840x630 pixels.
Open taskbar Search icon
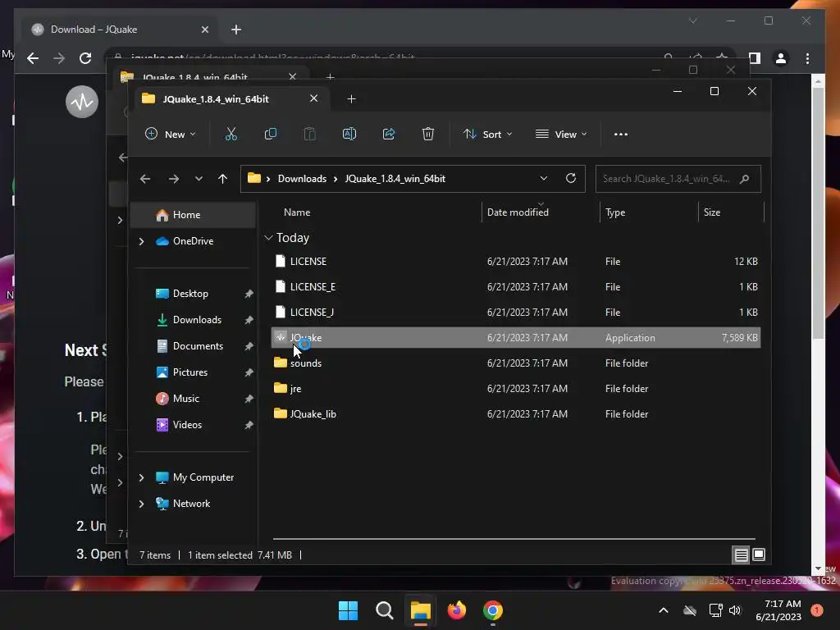click(x=384, y=610)
